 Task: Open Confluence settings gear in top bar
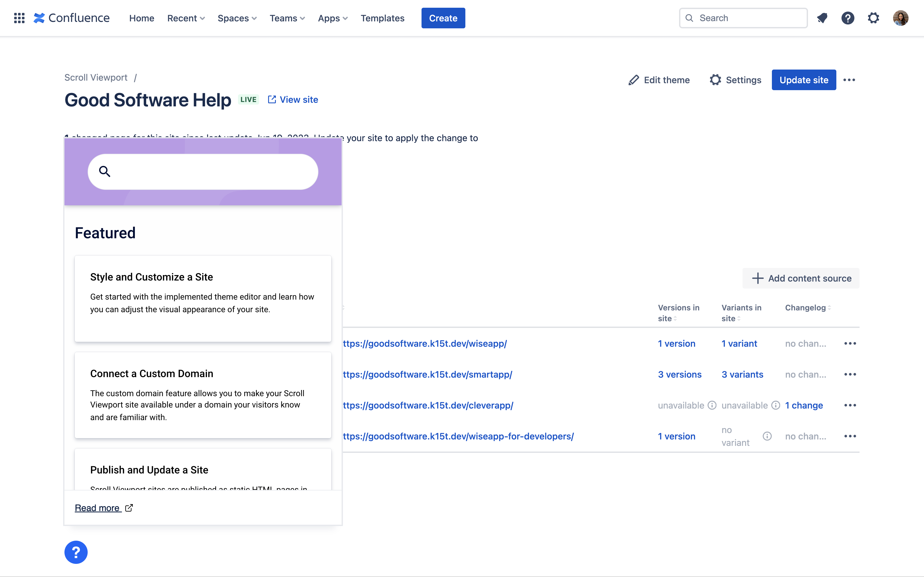click(x=873, y=18)
